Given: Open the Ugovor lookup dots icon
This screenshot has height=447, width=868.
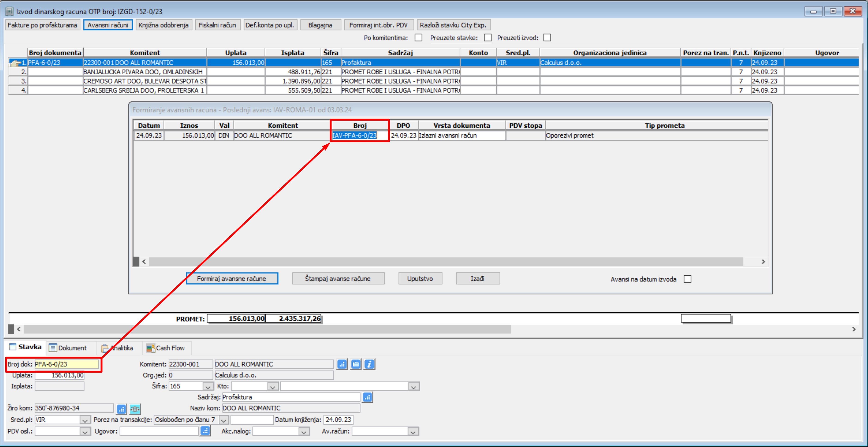Looking at the screenshot, I should pos(205,431).
